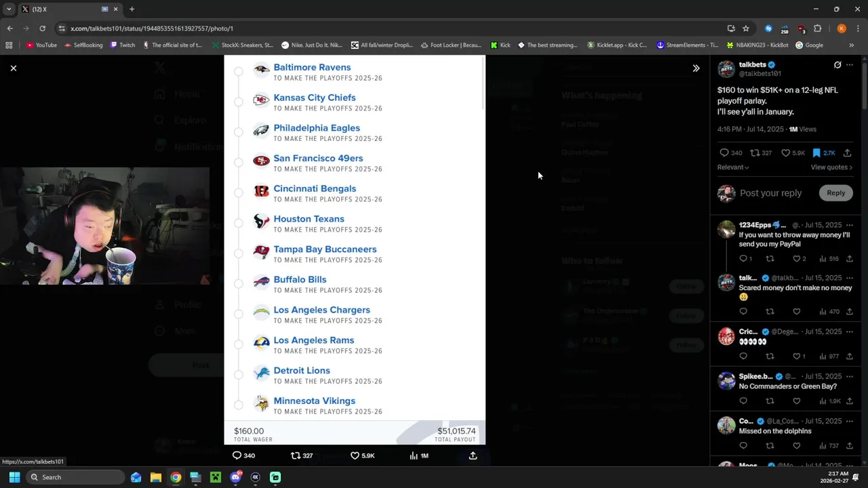The image size is (868, 488).
Task: Open the Windows Start menu
Action: (14, 477)
